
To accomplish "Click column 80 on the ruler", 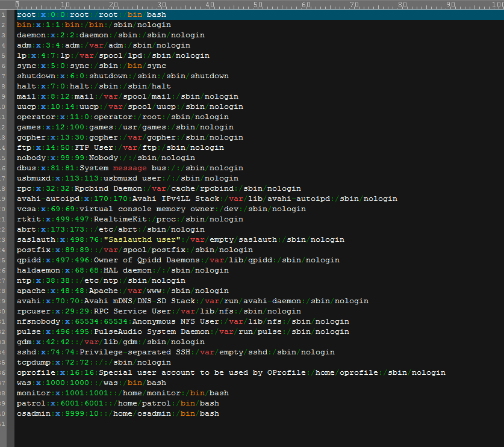I will click(403, 5).
